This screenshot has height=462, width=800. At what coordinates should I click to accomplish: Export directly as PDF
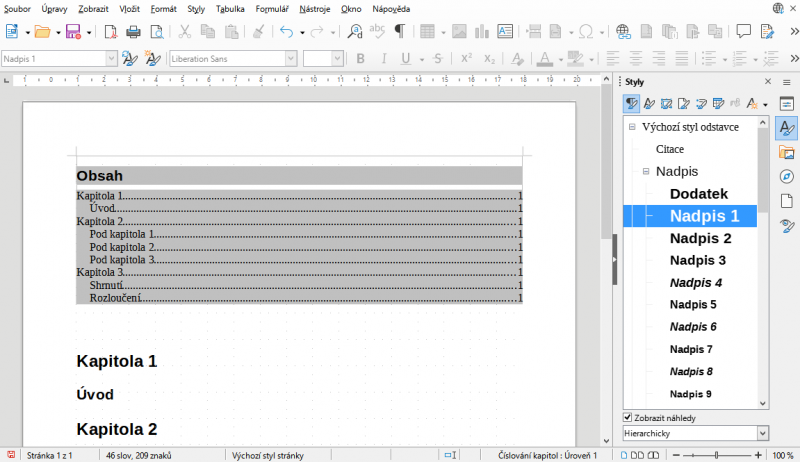(111, 32)
